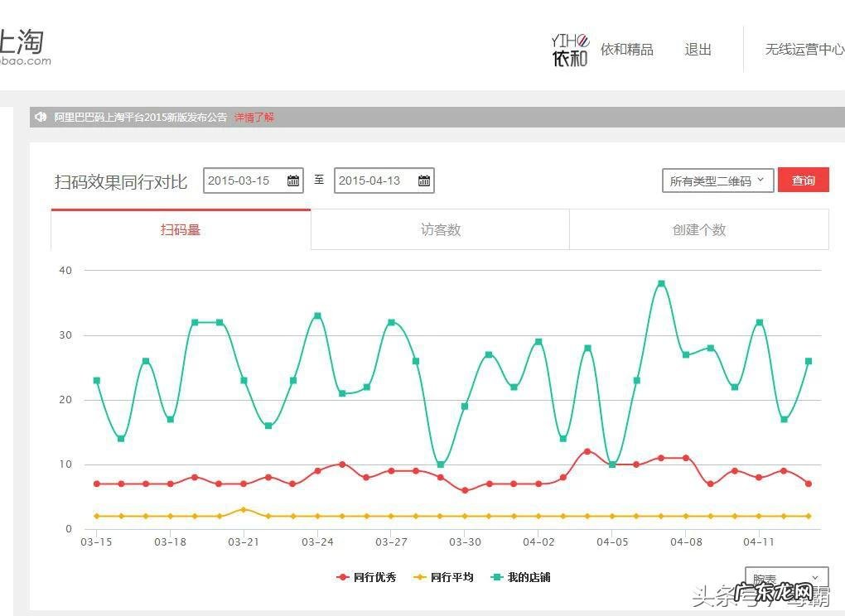Open the end date calendar picker icon
This screenshot has height=616, width=845.
click(x=424, y=180)
